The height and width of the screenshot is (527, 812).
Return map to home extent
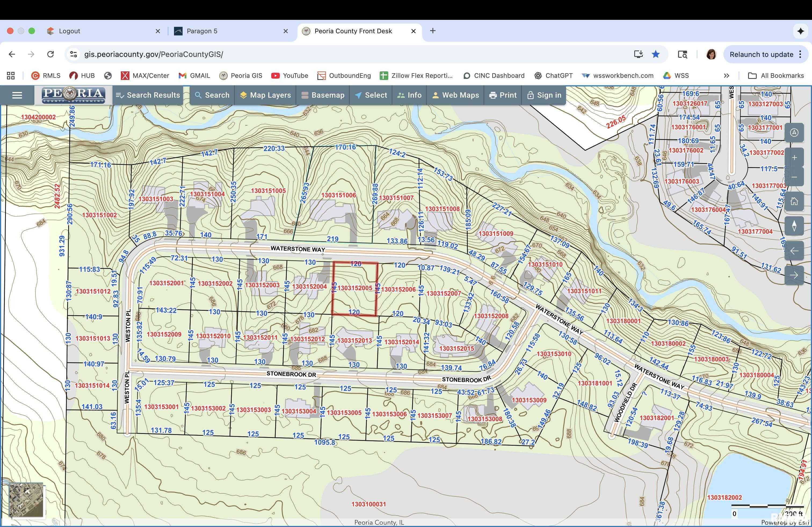[x=794, y=201]
